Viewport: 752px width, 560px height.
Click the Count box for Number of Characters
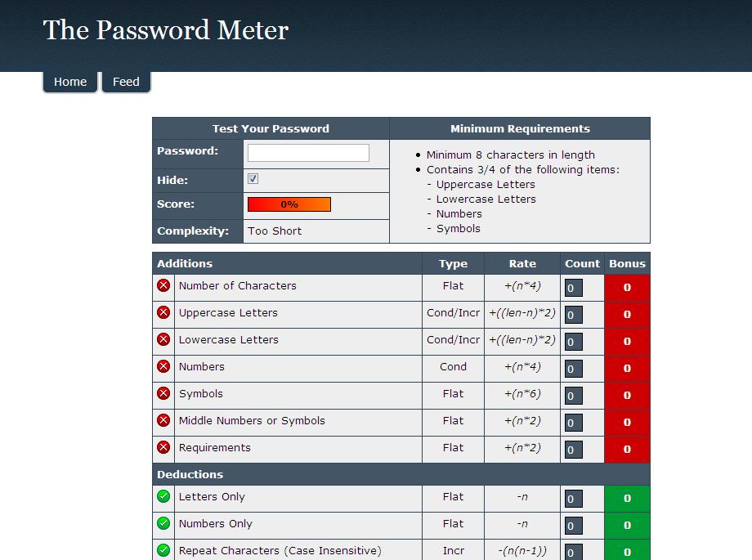tap(574, 288)
